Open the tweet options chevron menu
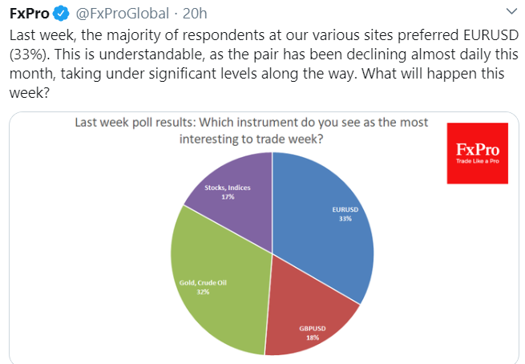The width and height of the screenshot is (525, 364). click(511, 12)
